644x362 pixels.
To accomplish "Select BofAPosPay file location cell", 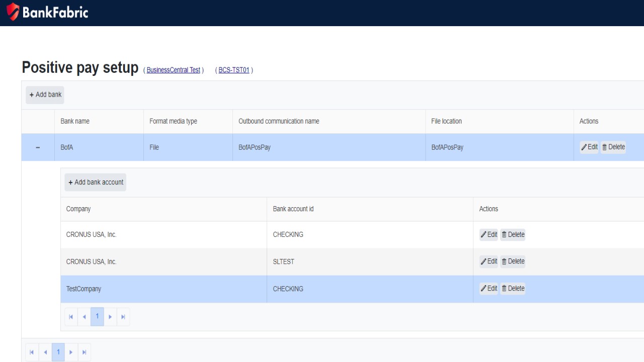I will [500, 147].
